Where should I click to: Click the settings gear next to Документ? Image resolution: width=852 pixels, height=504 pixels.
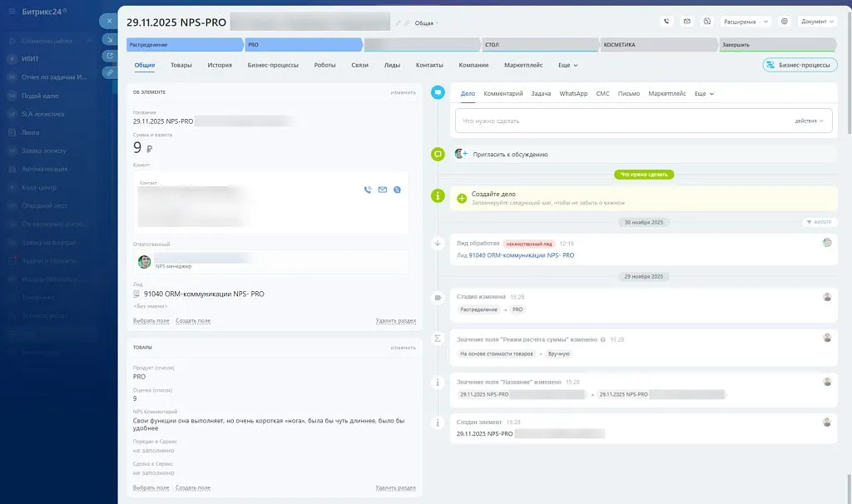785,21
